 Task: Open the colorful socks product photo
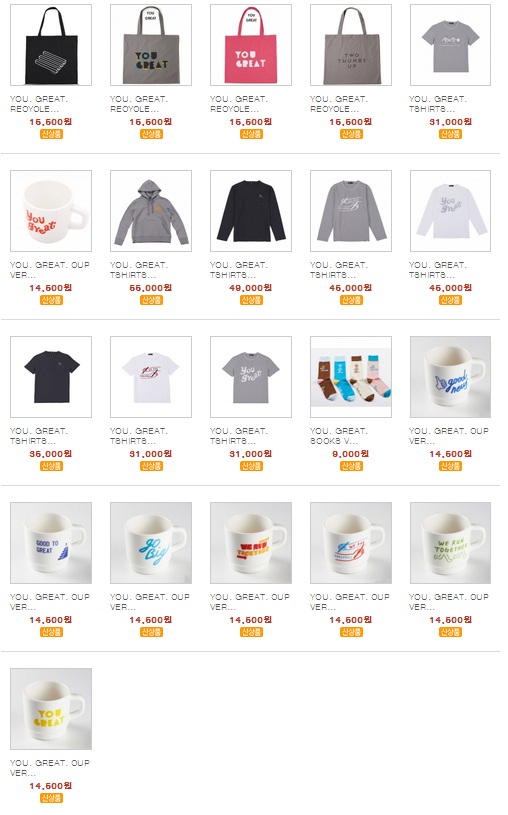pyautogui.click(x=351, y=377)
